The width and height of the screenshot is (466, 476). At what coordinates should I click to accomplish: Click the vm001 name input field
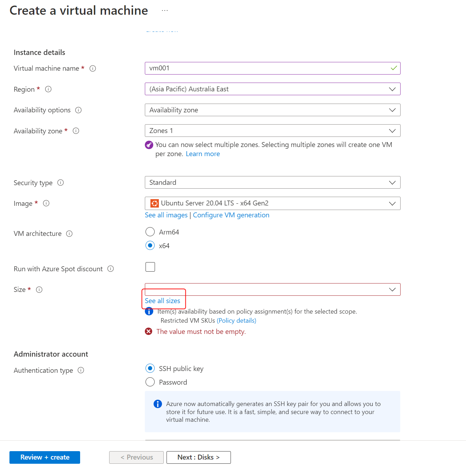pos(273,68)
